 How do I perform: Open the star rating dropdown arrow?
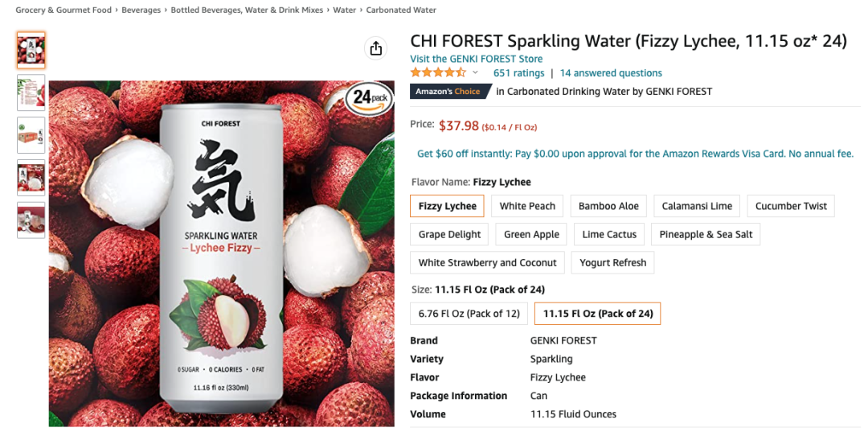click(x=476, y=73)
